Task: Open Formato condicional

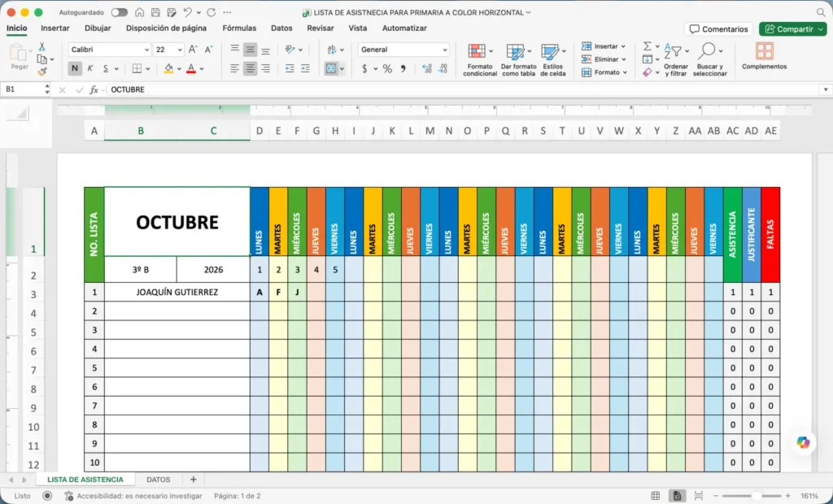Action: [480, 59]
